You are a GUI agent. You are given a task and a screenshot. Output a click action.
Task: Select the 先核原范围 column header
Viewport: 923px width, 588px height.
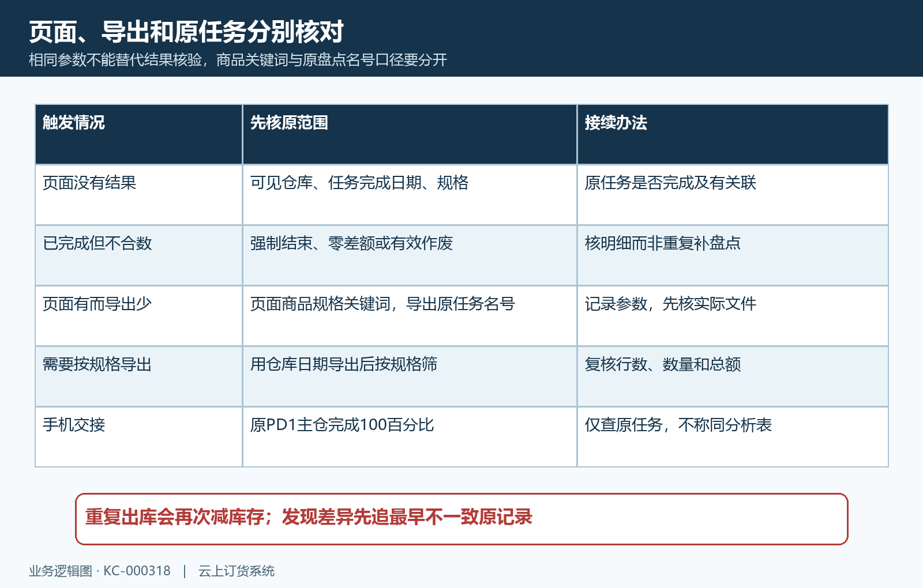coord(410,134)
